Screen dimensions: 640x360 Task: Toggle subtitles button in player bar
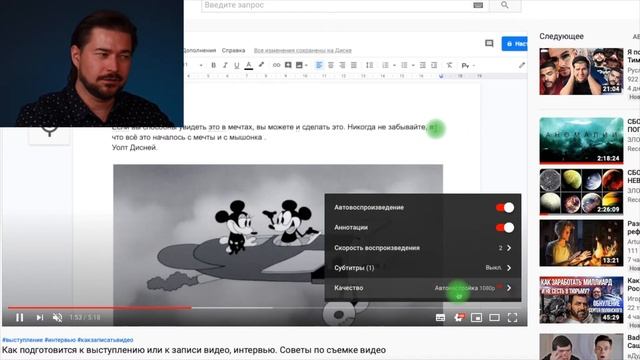(440, 318)
